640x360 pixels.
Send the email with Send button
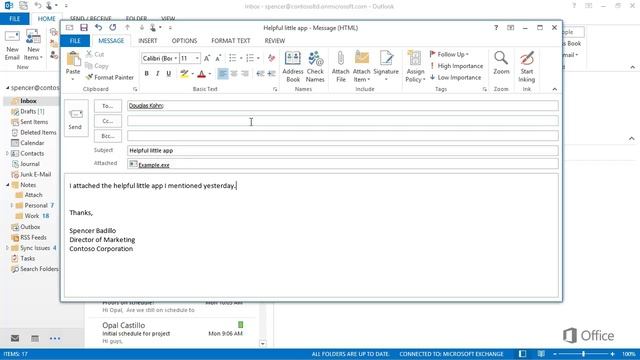76,118
